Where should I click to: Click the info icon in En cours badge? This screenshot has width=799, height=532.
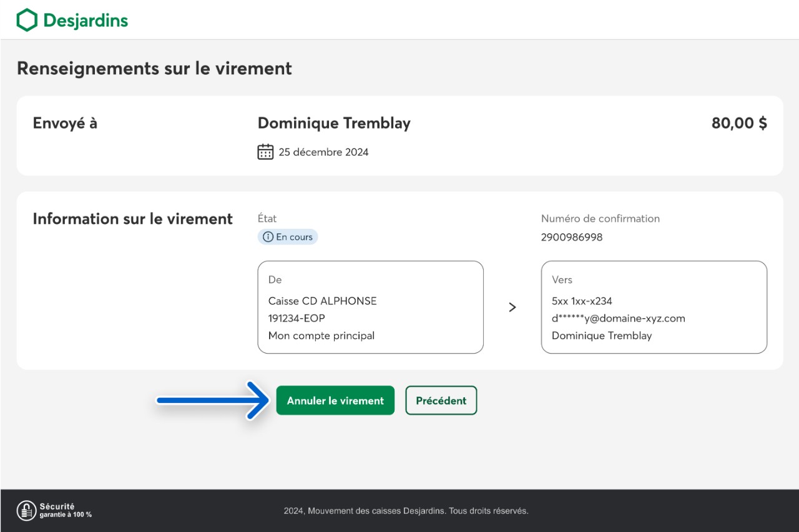click(268, 237)
